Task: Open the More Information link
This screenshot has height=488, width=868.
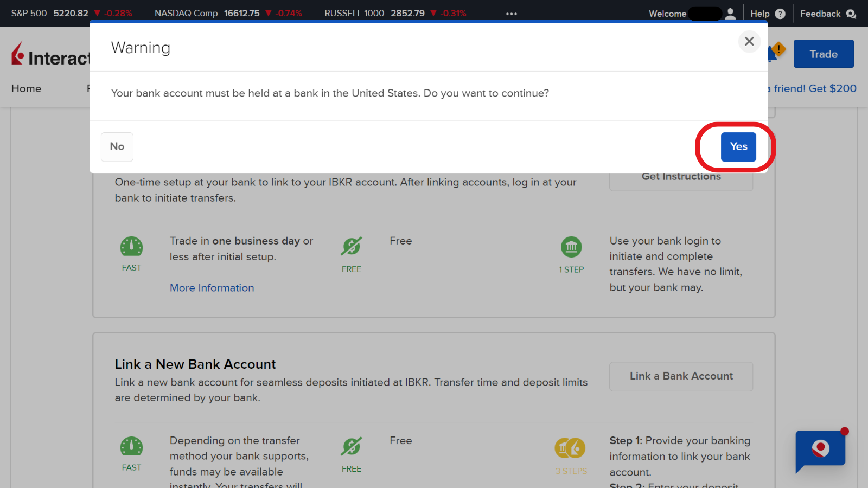Action: pos(212,288)
